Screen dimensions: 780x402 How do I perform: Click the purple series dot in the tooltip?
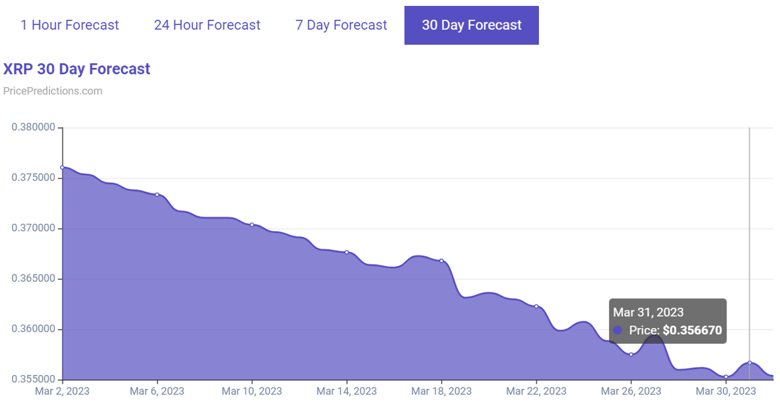coord(618,330)
